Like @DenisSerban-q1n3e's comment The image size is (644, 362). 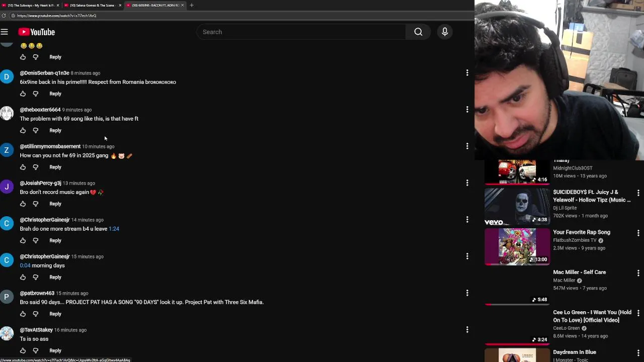pyautogui.click(x=23, y=94)
